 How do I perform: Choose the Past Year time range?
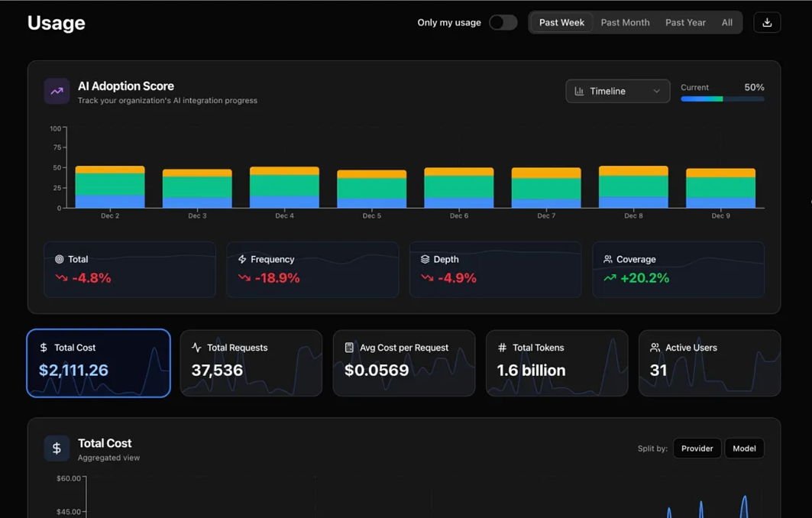pos(685,23)
